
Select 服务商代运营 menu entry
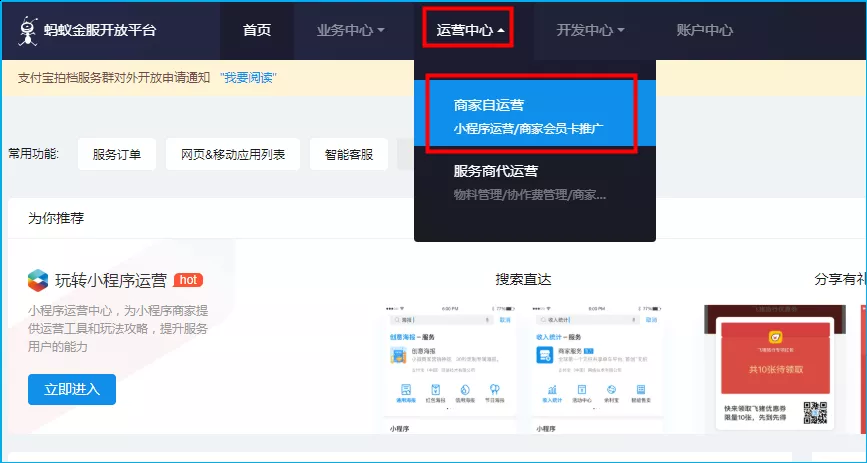tap(535, 182)
